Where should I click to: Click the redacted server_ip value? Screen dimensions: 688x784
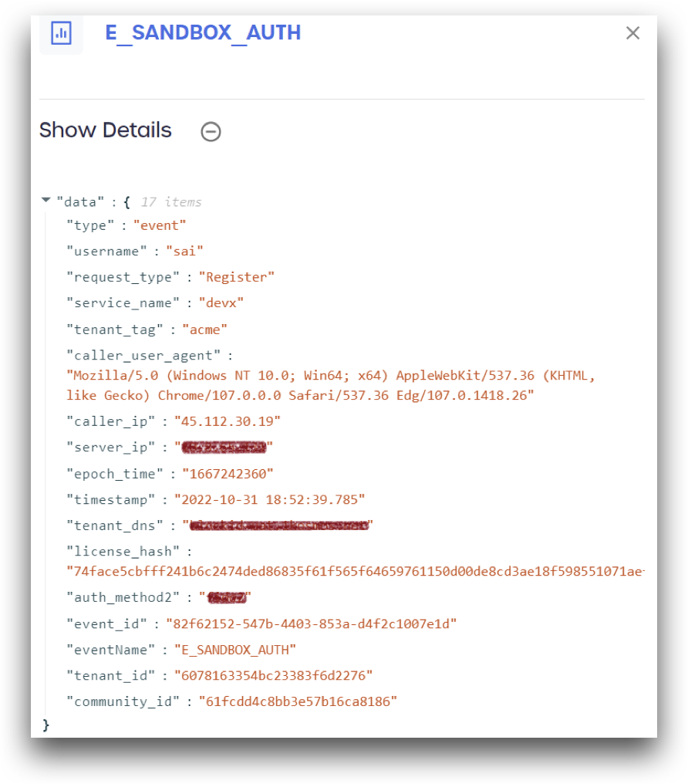coord(224,447)
